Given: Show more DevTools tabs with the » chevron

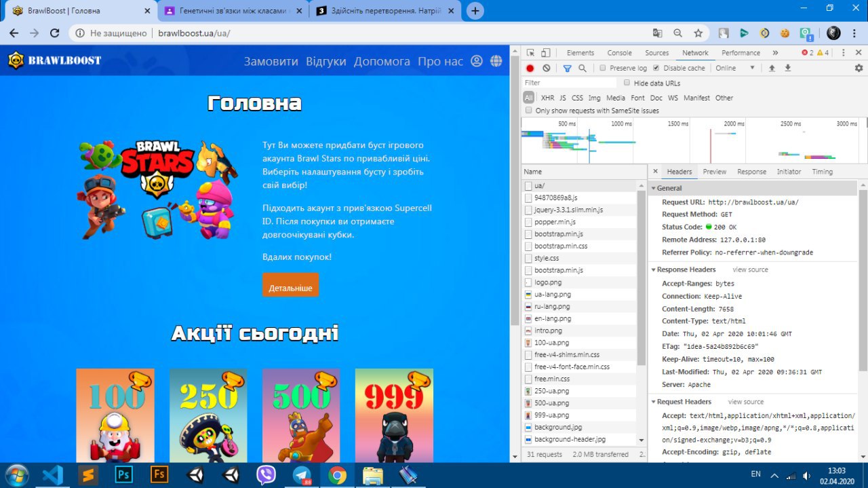Looking at the screenshot, I should pos(775,53).
